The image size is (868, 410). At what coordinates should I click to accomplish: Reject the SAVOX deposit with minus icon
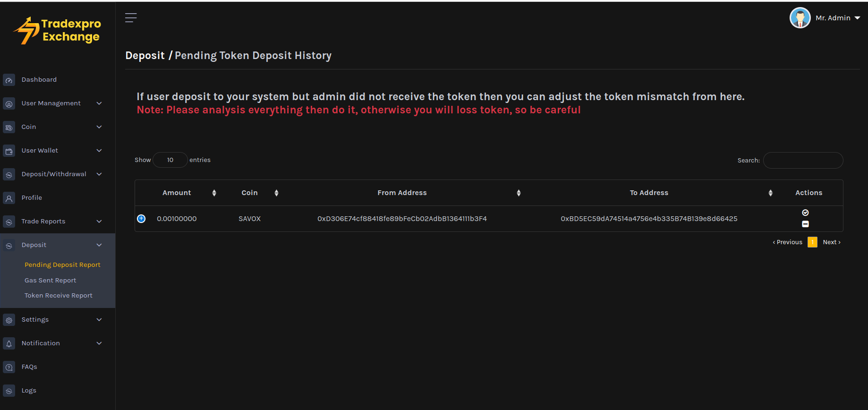pos(805,224)
